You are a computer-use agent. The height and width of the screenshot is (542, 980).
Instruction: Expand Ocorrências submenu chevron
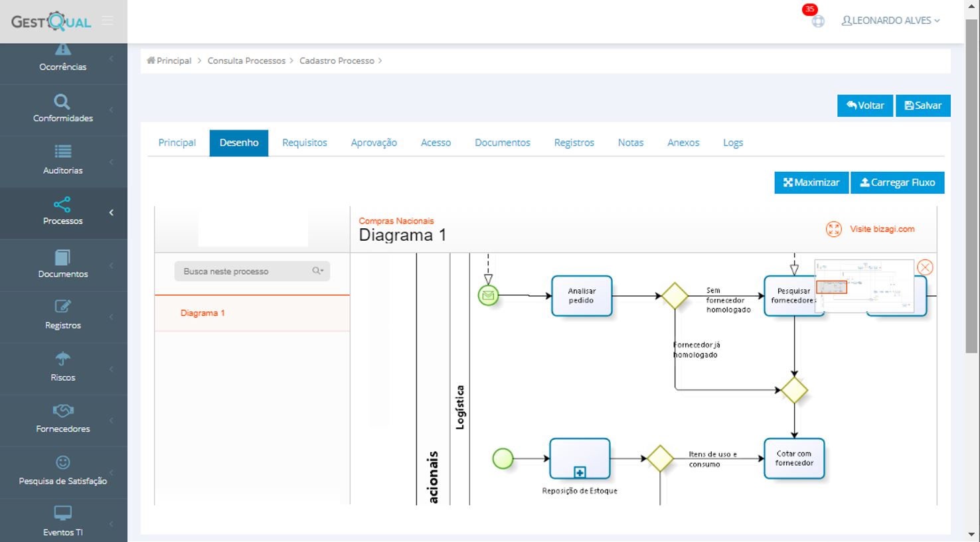pos(112,58)
